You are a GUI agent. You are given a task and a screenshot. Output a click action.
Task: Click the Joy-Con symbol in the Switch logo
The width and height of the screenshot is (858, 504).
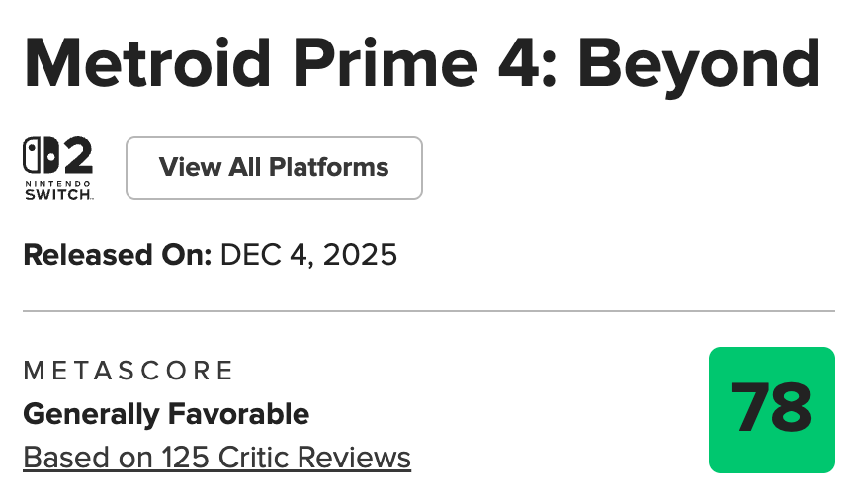[41, 157]
